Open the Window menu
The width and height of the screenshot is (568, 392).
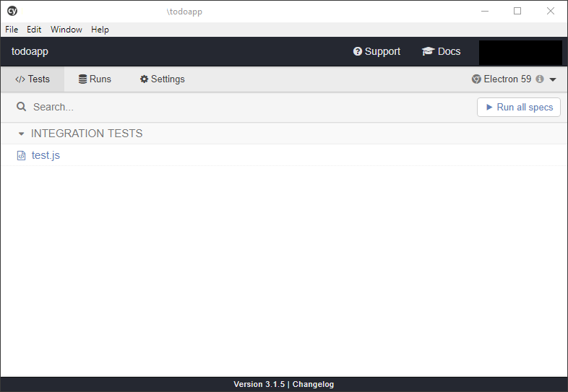click(x=66, y=30)
